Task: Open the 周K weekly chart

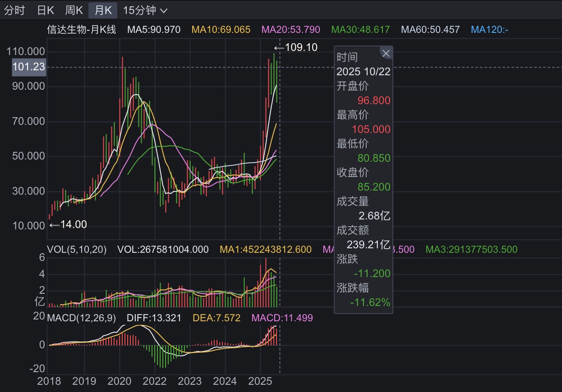Action: click(74, 10)
